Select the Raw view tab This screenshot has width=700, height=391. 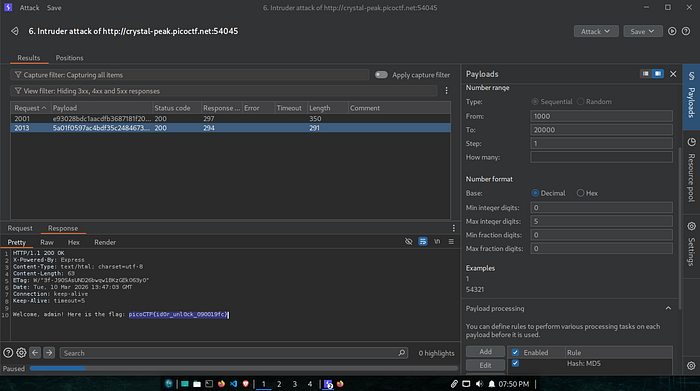click(x=47, y=242)
